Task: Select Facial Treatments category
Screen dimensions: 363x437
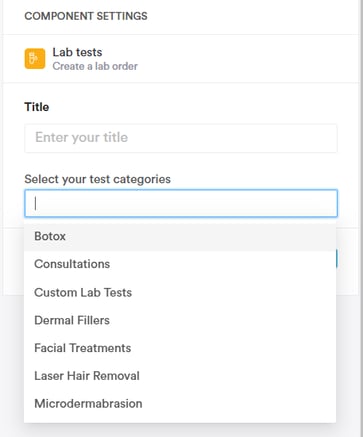Action: click(x=180, y=348)
